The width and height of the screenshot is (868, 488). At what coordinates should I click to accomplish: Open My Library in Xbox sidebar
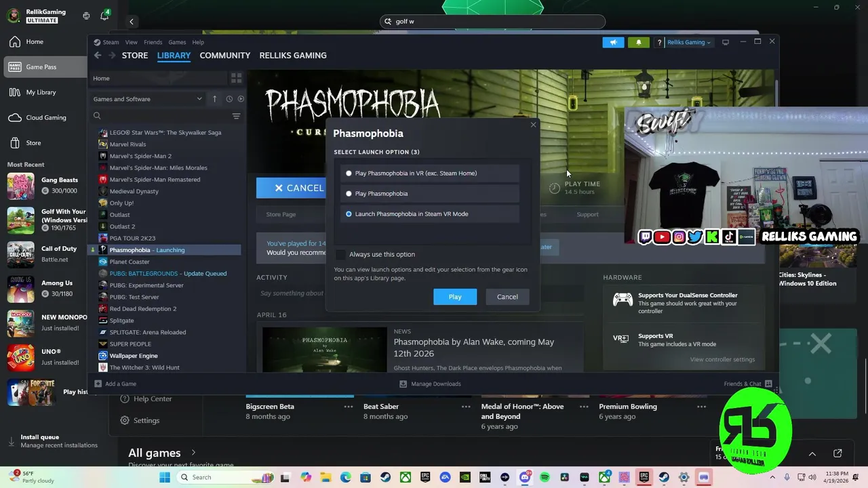[41, 92]
